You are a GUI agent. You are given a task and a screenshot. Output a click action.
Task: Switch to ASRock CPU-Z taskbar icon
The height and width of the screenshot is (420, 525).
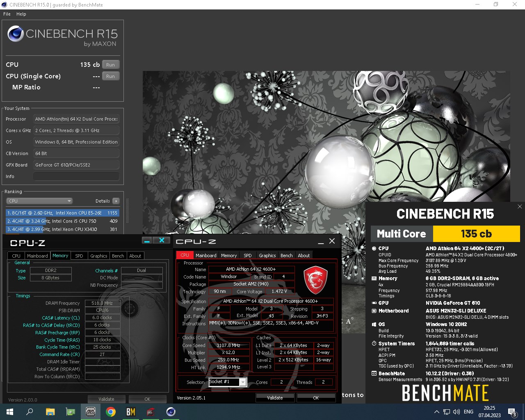click(91, 412)
